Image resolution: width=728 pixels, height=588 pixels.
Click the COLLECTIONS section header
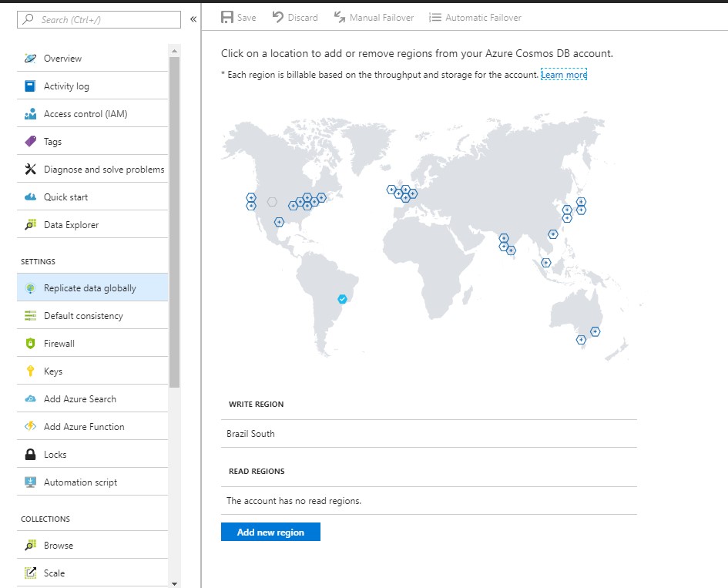pos(45,519)
